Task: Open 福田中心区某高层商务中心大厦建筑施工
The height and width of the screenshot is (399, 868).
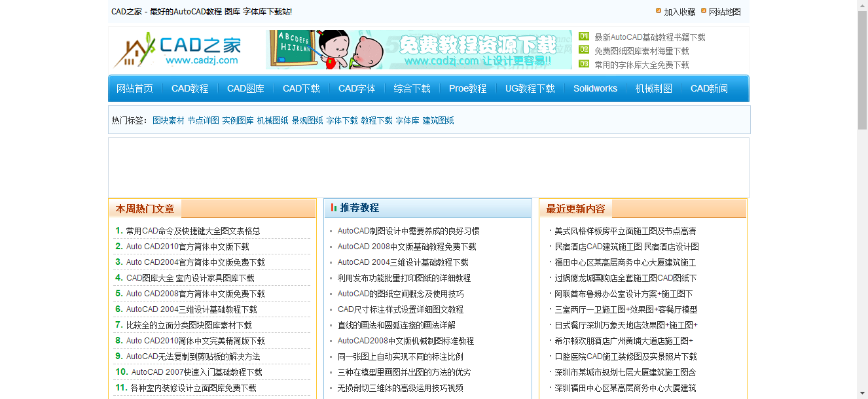Action: coord(625,262)
